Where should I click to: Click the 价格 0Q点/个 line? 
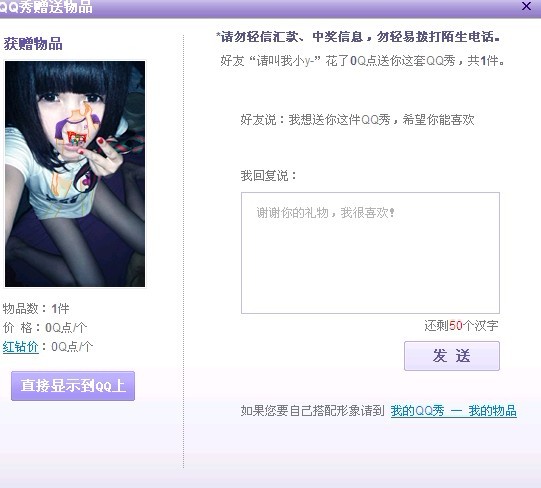(x=45, y=328)
